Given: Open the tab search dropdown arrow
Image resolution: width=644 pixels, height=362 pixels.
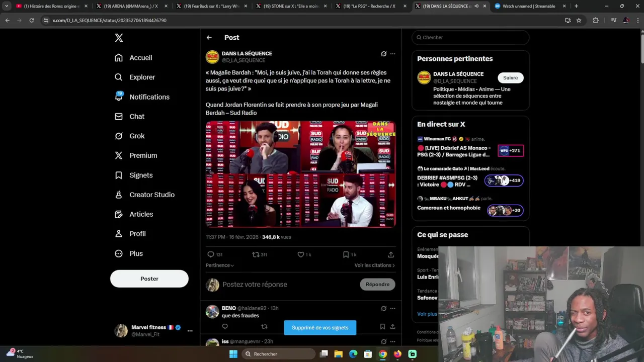Looking at the screenshot, I should coord(7,6).
